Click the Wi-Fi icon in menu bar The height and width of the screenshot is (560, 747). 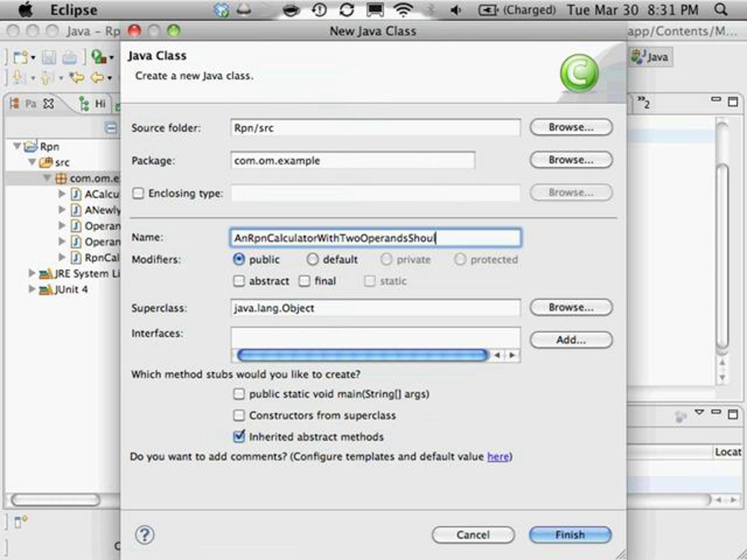403,10
